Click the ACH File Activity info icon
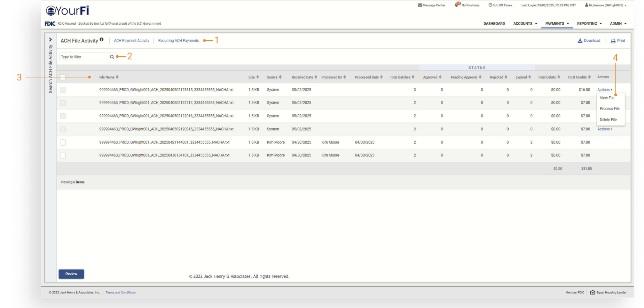644x308 pixels. 102,40
